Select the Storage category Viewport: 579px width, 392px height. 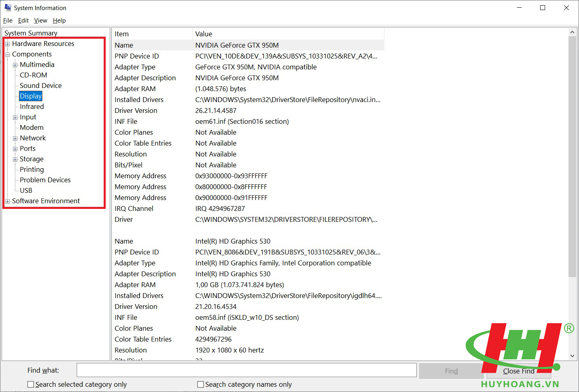pyautogui.click(x=31, y=159)
